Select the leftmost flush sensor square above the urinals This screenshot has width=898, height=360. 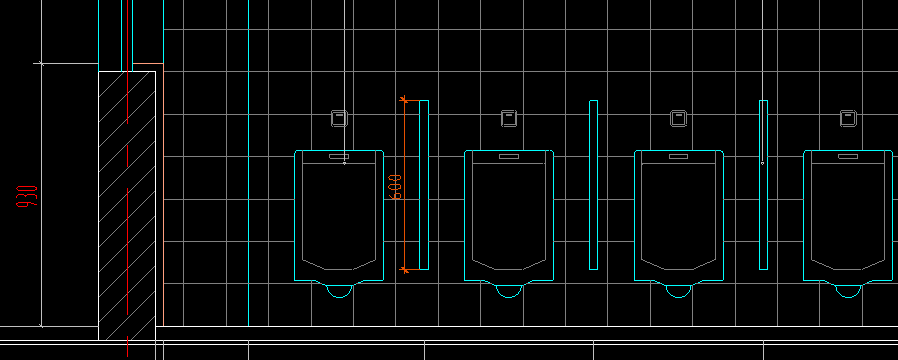tap(339, 118)
